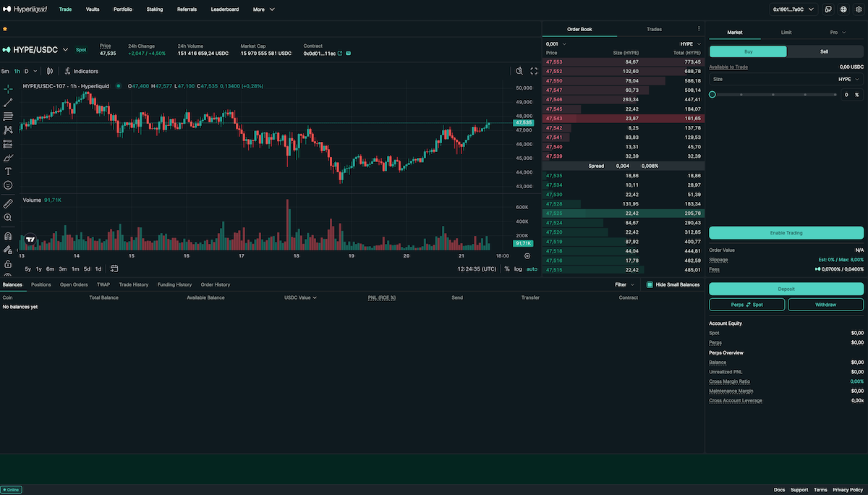This screenshot has width=868, height=495.
Task: Open the Leaderboard page
Action: (225, 9)
